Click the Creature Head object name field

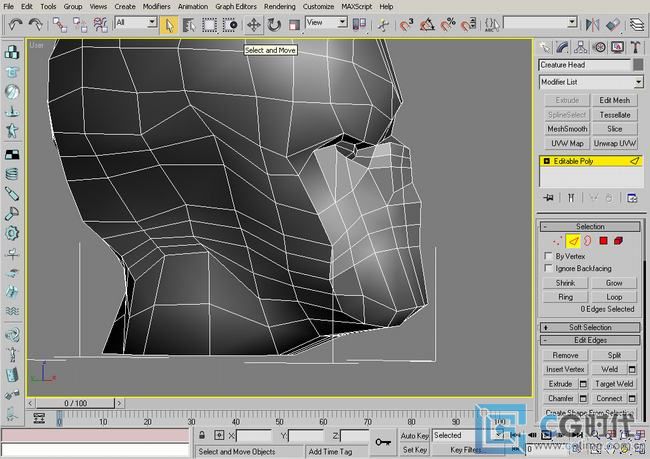(585, 65)
